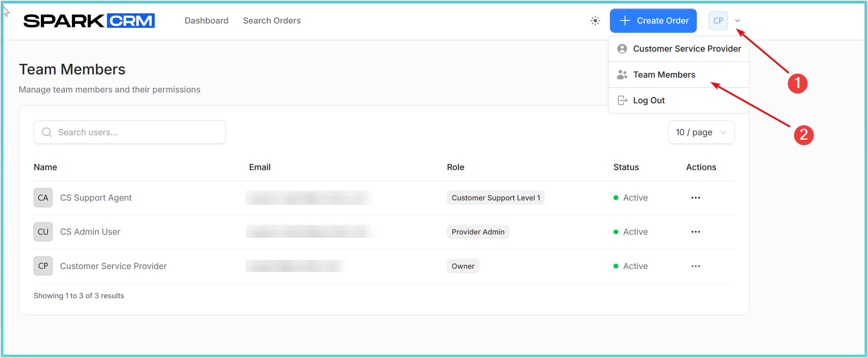Click the CP avatar badge in table
This screenshot has height=358, width=868.
tap(43, 266)
